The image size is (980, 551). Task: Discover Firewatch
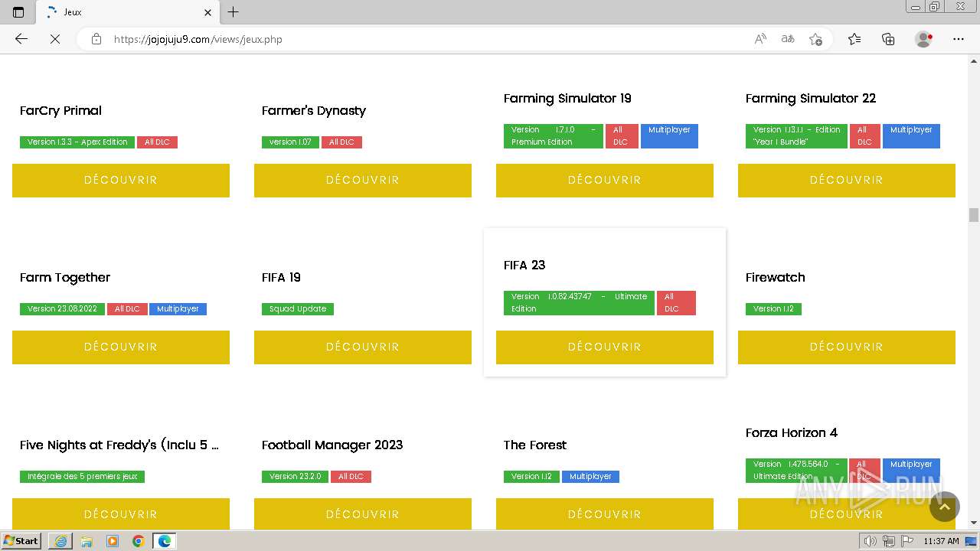[x=847, y=347]
